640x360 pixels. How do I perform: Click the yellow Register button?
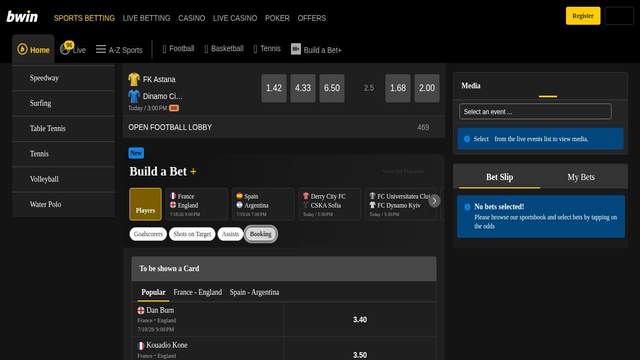pyautogui.click(x=583, y=16)
